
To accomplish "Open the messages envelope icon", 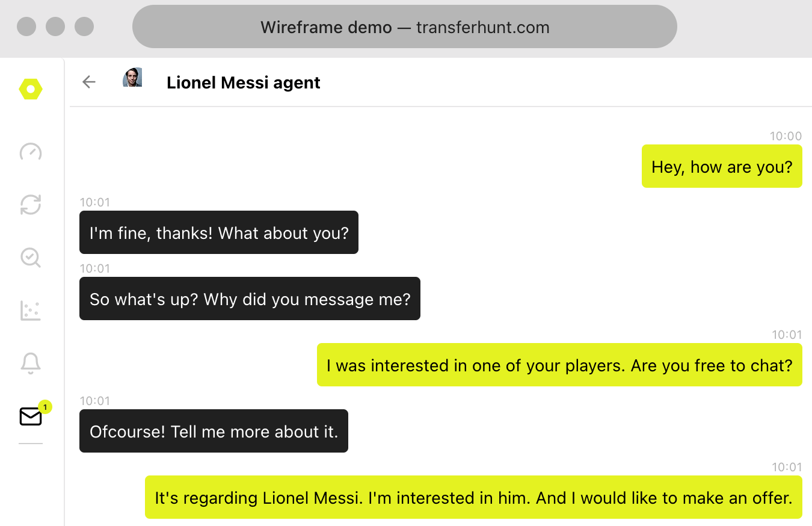I will coord(31,416).
